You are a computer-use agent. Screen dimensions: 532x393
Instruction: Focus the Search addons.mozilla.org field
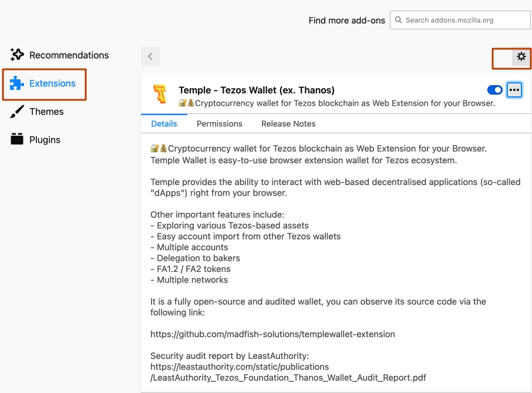460,20
